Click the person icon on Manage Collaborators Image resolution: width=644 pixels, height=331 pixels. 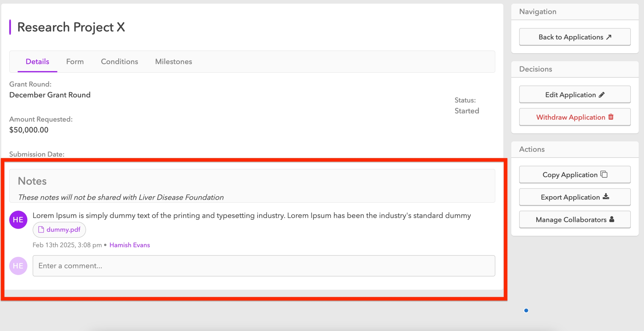click(612, 219)
